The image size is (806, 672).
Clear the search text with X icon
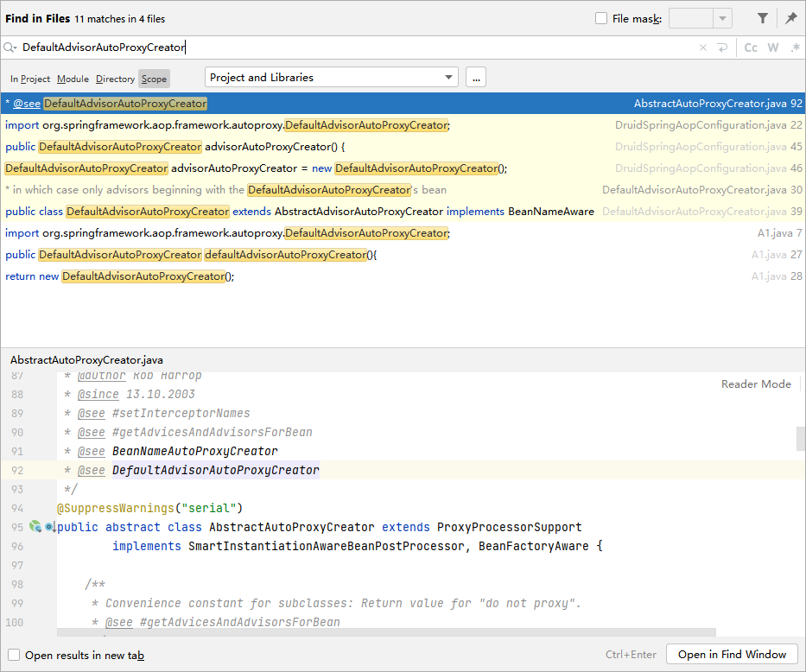703,48
